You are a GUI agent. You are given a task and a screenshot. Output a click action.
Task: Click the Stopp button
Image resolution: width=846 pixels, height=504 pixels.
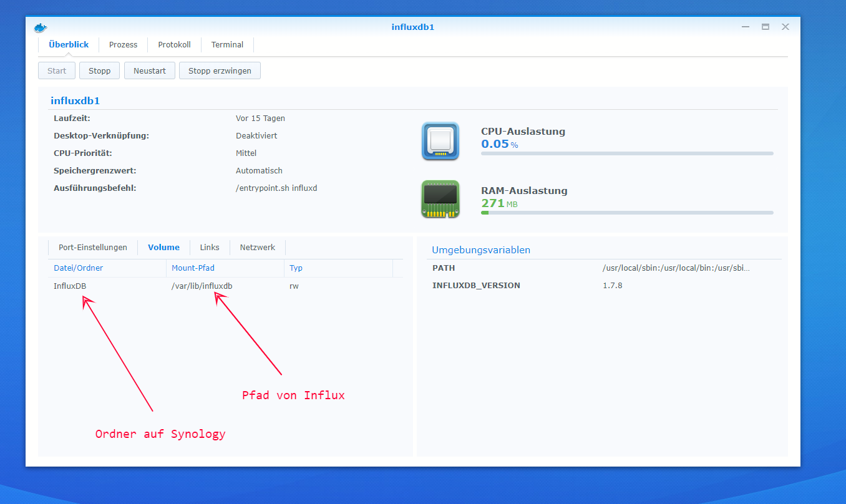(99, 70)
